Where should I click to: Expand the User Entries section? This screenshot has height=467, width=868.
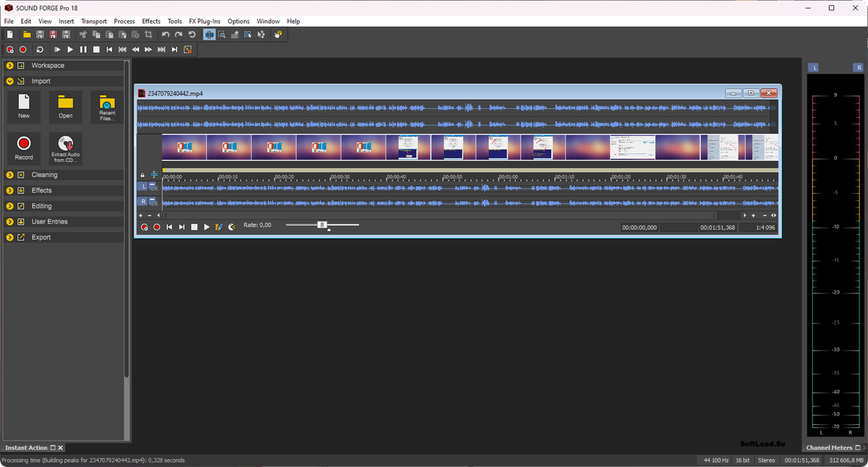coord(10,221)
